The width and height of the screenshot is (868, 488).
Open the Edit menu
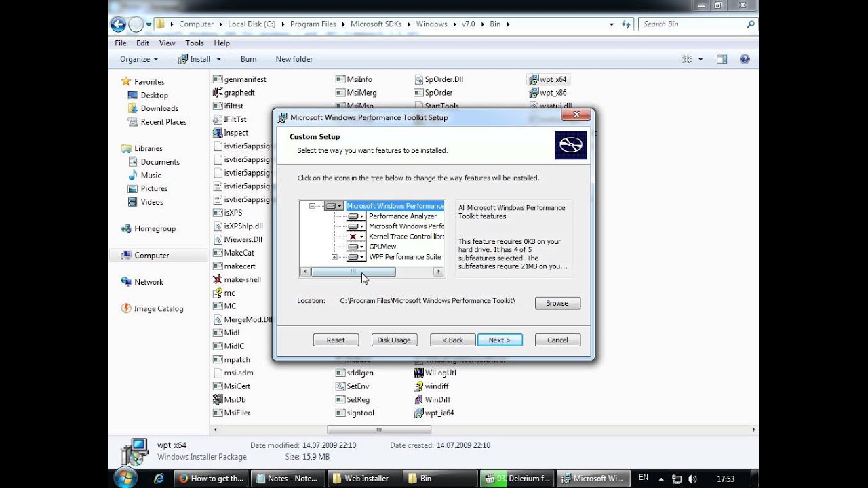(142, 43)
